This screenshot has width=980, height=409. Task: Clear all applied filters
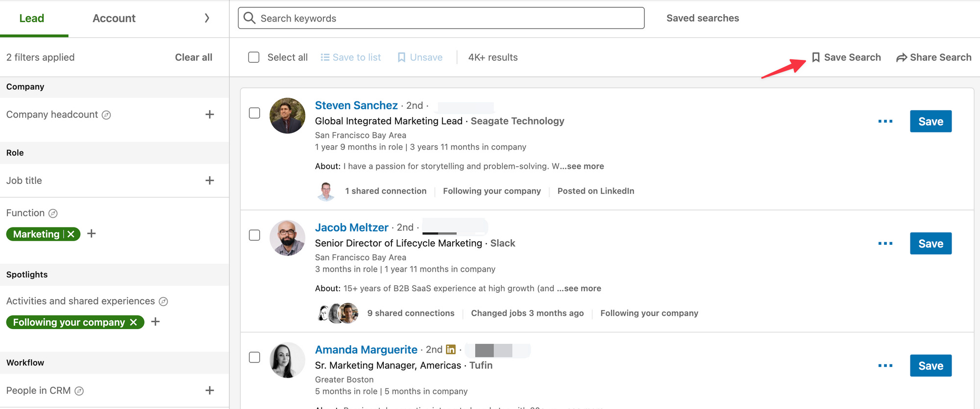194,57
